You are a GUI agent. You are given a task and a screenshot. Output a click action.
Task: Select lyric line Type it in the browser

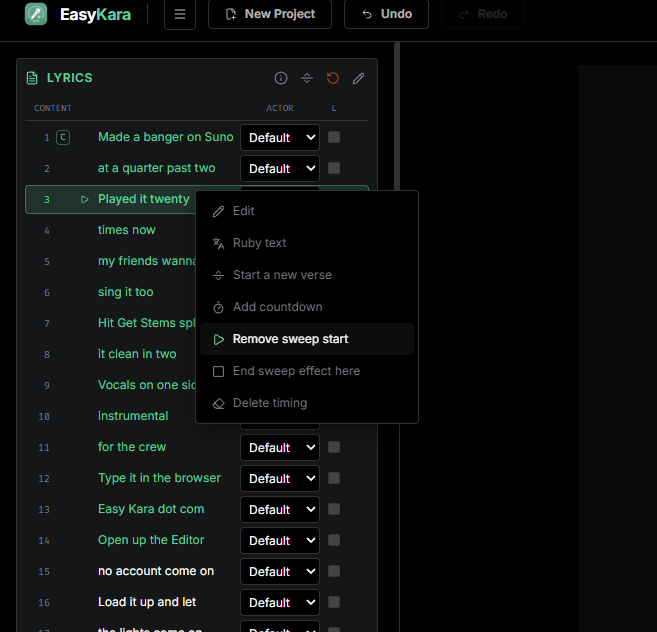[x=159, y=478]
